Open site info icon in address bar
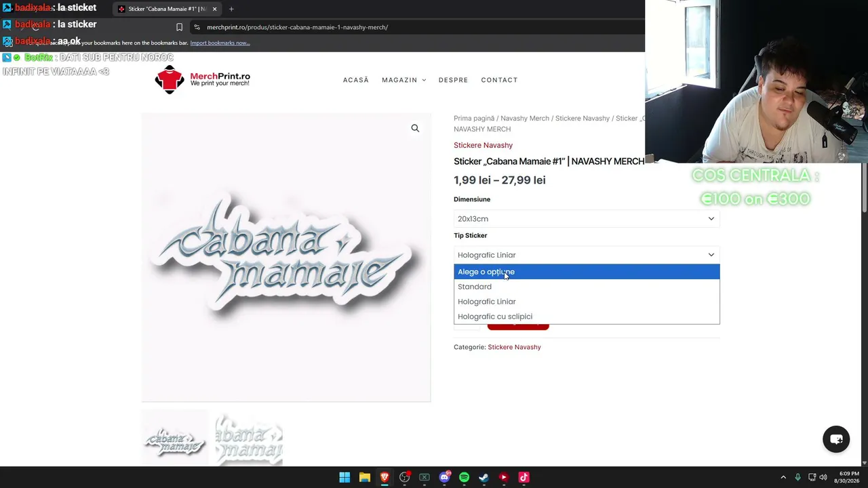868x488 pixels. (197, 27)
